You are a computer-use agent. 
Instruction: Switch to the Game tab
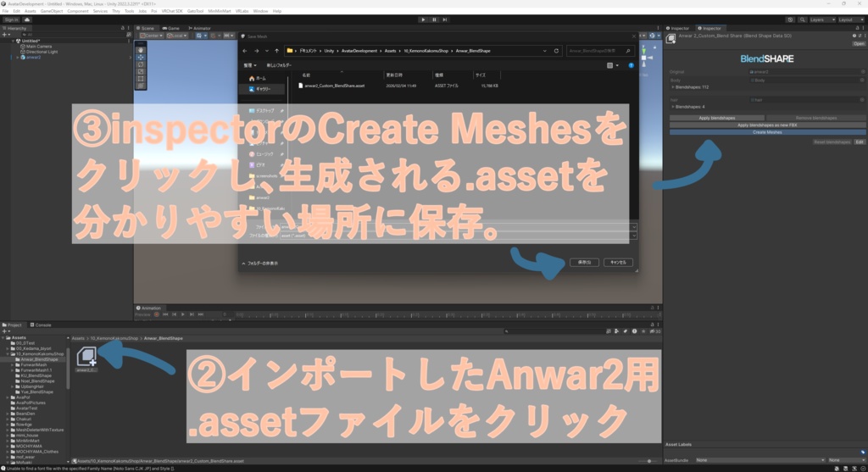click(x=171, y=28)
